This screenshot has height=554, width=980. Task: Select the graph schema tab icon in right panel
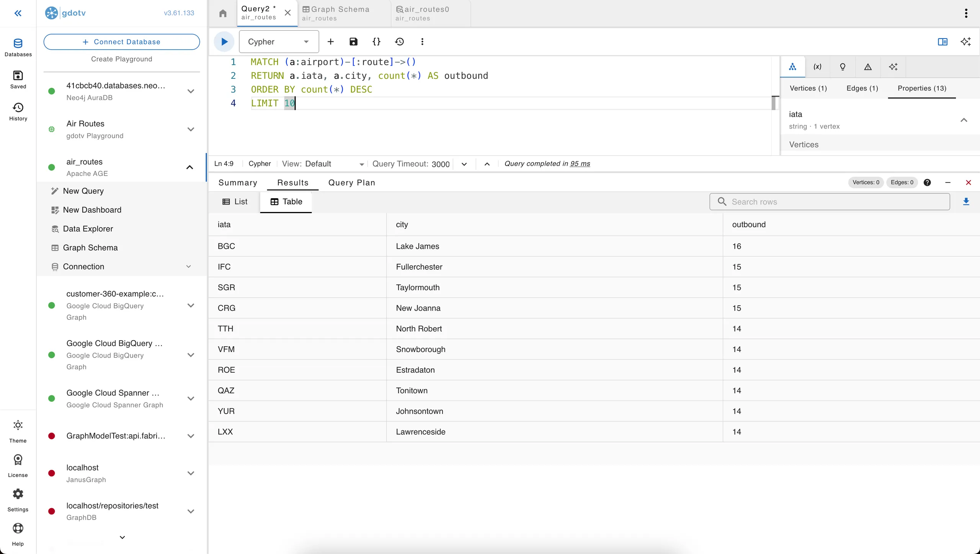pyautogui.click(x=792, y=67)
